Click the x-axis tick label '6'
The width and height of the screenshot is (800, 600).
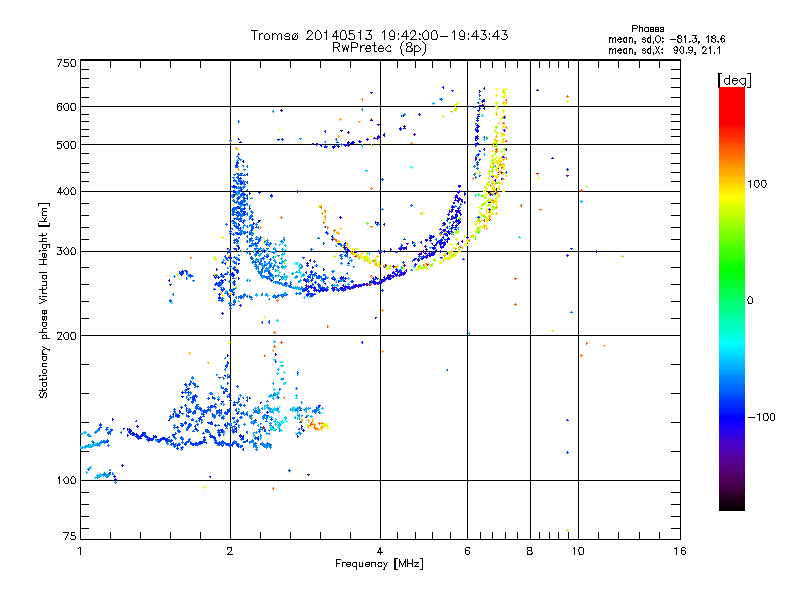tap(467, 551)
